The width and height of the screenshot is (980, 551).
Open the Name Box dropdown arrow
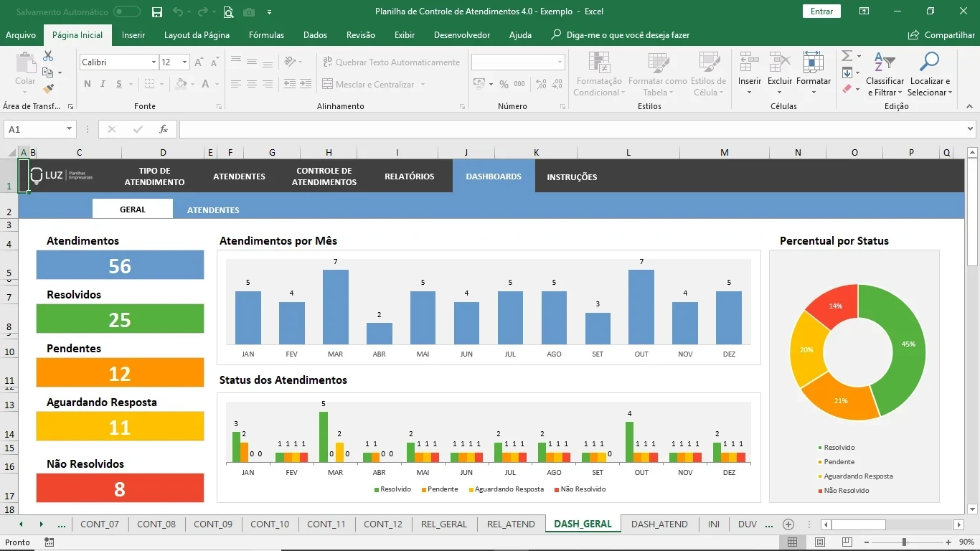pos(70,129)
